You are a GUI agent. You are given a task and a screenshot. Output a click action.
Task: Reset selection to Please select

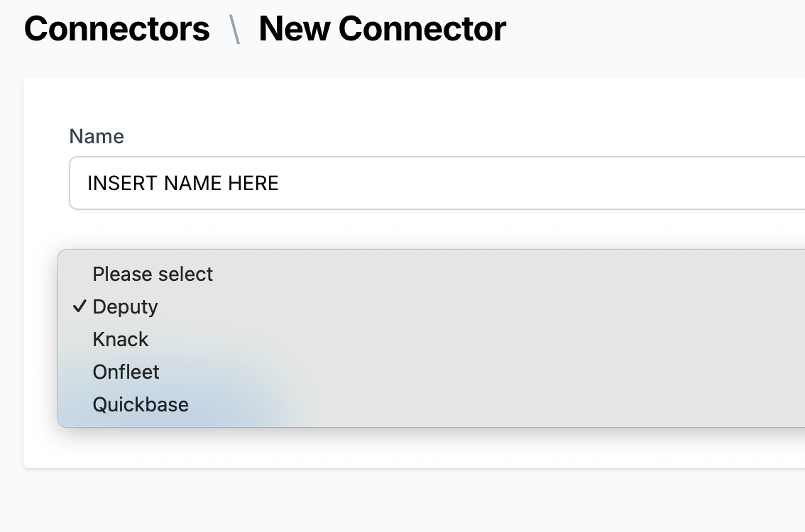[x=153, y=274]
